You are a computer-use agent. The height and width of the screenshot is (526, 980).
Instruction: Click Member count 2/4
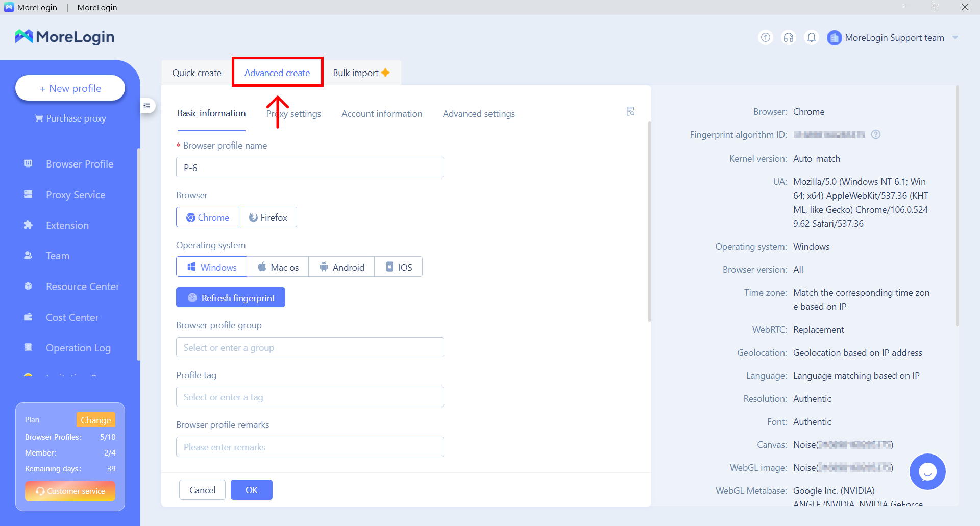[x=110, y=452]
